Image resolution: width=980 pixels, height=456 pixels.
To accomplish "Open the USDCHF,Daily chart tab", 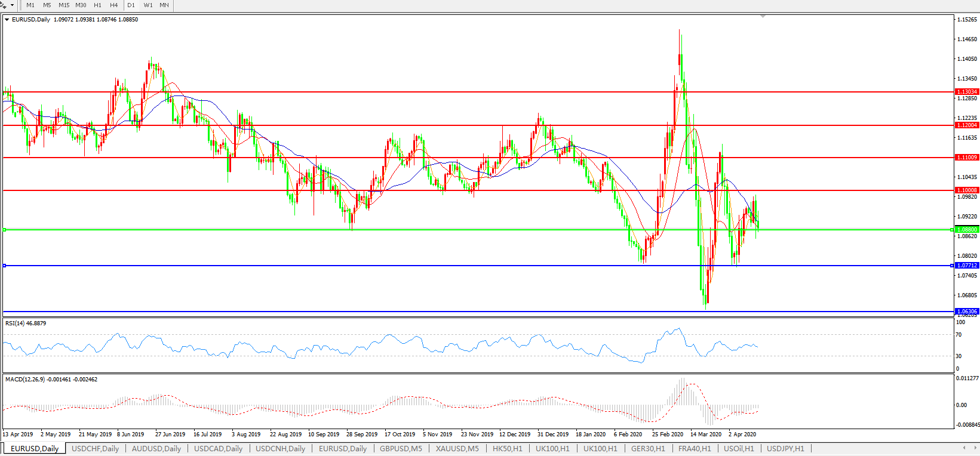I will [95, 449].
